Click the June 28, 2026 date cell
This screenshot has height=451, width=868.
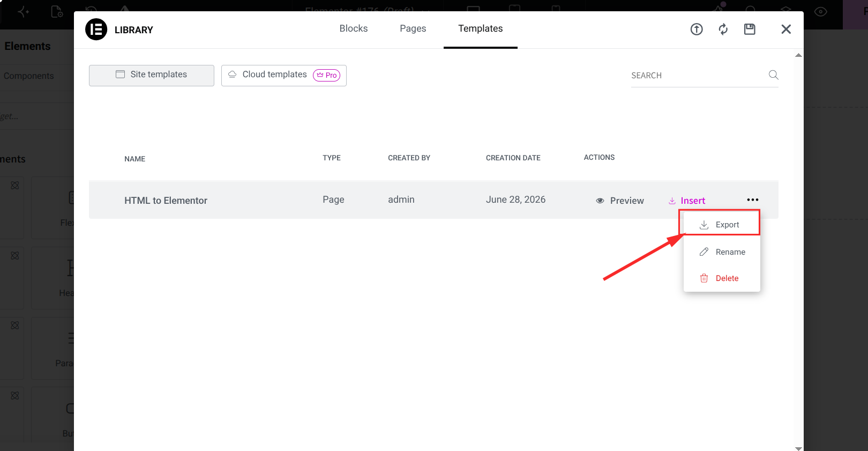pos(516,199)
